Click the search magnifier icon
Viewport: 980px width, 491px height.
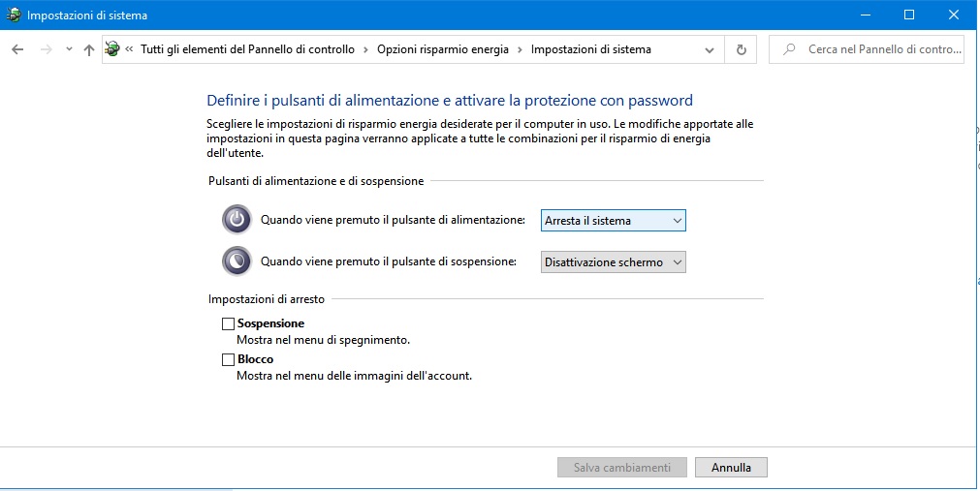(x=789, y=49)
